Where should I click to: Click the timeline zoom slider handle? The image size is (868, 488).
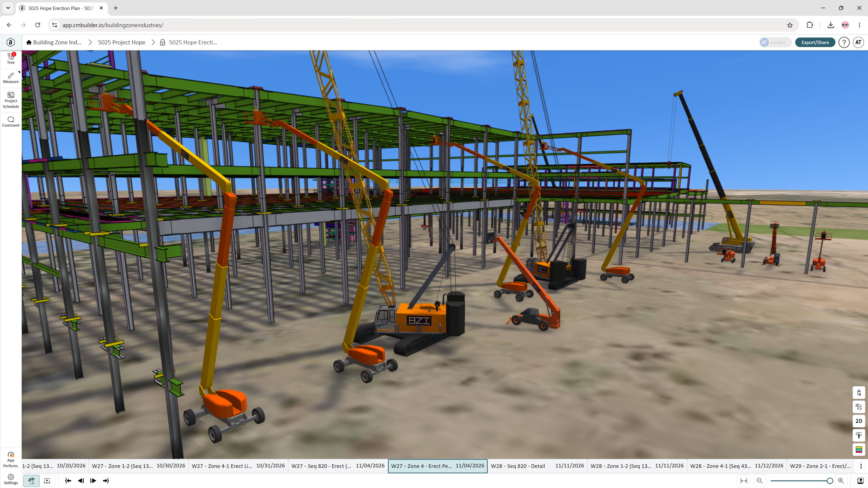(830, 481)
